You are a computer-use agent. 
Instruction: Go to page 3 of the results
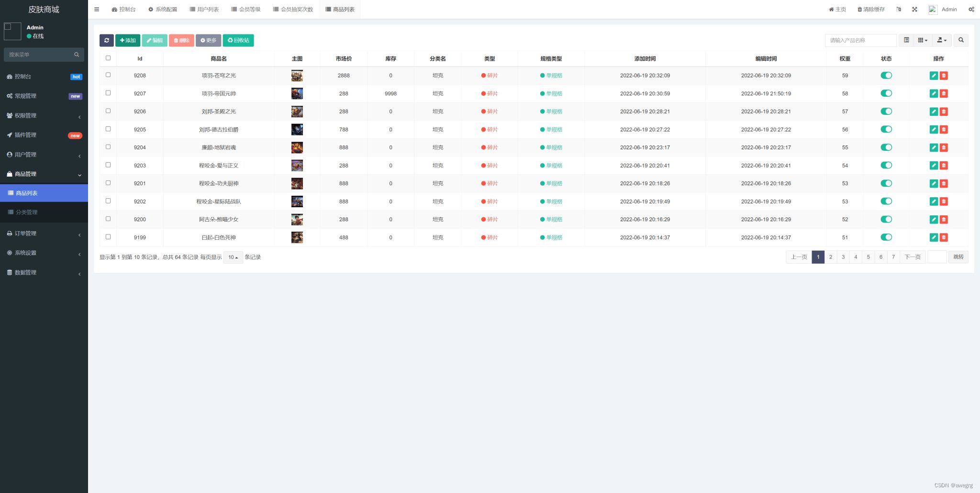843,257
